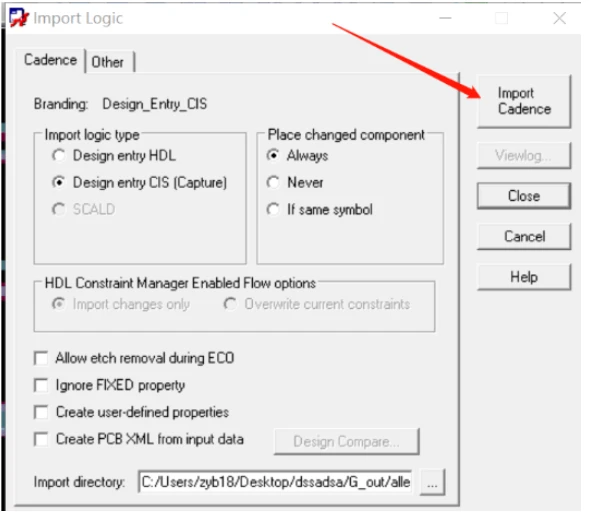This screenshot has height=513, width=589.
Task: Browse import directory with ellipsis button
Action: (432, 482)
